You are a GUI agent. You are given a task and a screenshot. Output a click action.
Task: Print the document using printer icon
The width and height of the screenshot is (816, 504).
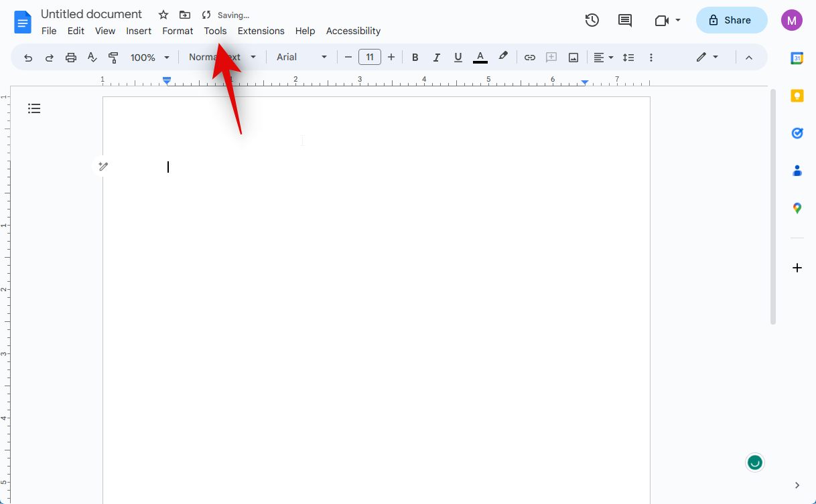tap(71, 58)
